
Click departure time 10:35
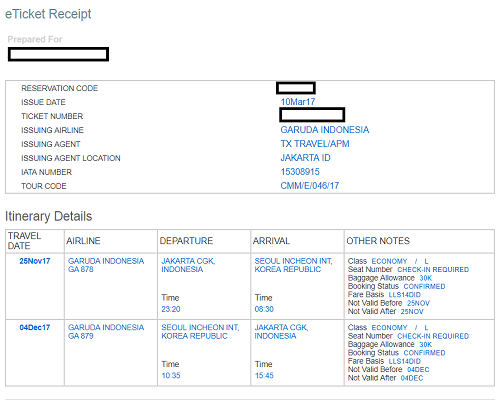click(171, 375)
